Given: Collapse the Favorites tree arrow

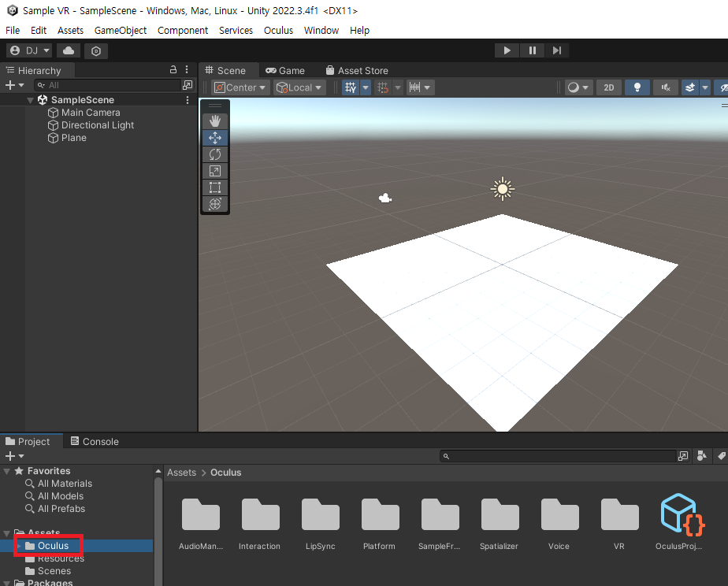Looking at the screenshot, I should point(7,471).
